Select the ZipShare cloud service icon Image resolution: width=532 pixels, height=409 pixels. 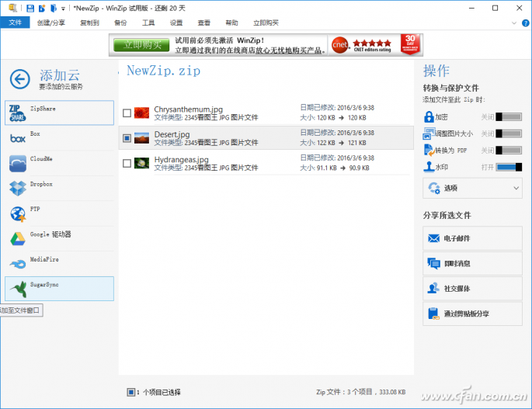[x=17, y=113]
